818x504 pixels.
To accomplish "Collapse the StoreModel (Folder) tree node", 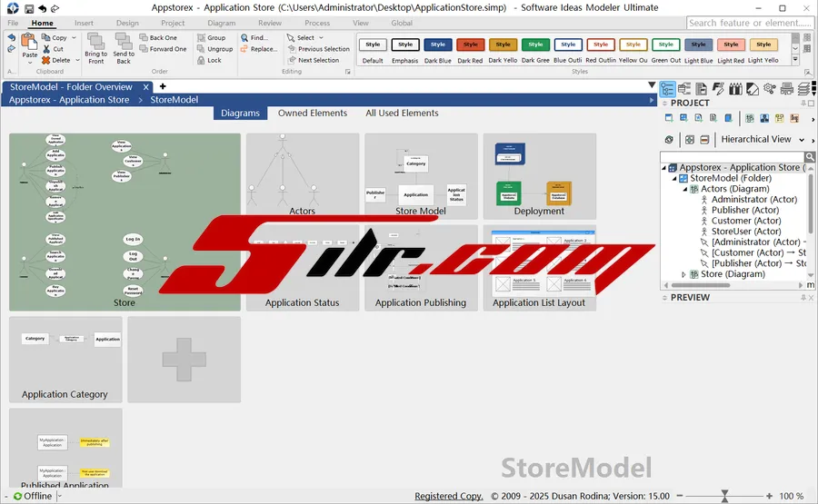I will coord(674,178).
